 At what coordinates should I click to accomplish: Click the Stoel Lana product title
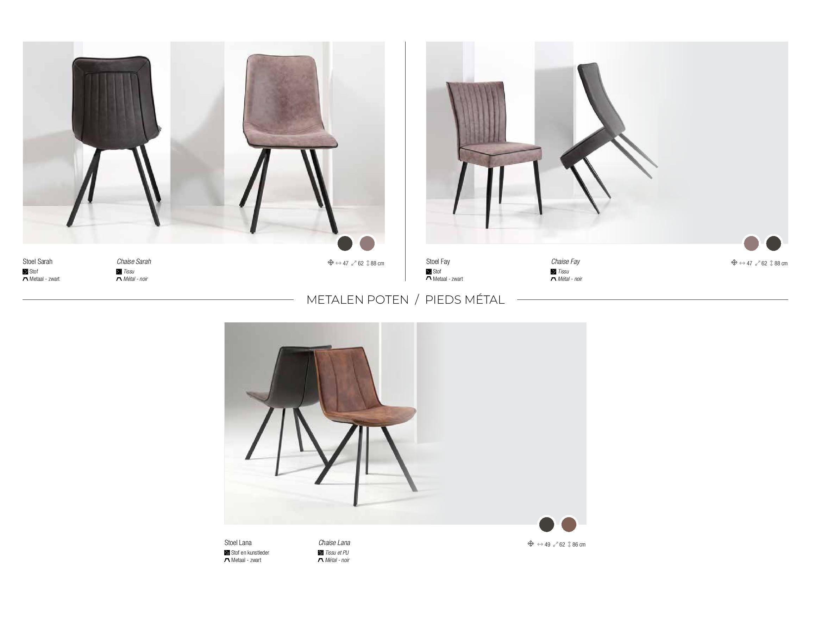238,543
